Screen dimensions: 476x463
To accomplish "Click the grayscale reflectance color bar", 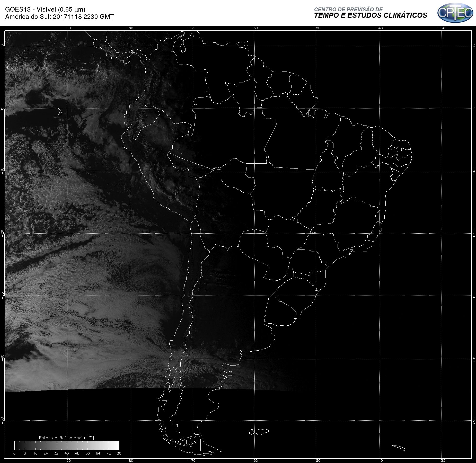I will tap(67, 445).
